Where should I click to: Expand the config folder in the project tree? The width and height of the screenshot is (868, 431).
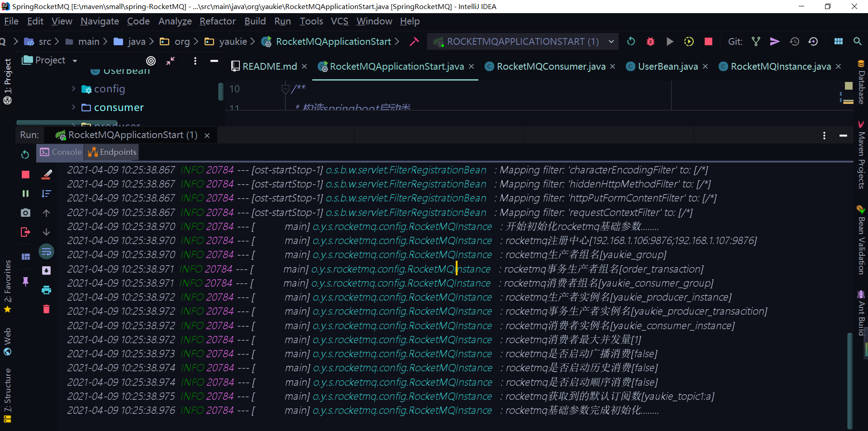click(x=73, y=89)
